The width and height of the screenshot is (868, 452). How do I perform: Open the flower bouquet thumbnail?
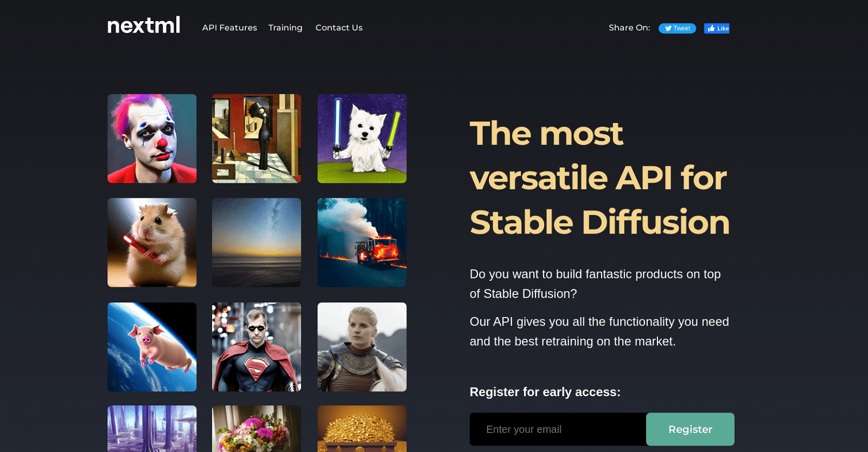(257, 429)
